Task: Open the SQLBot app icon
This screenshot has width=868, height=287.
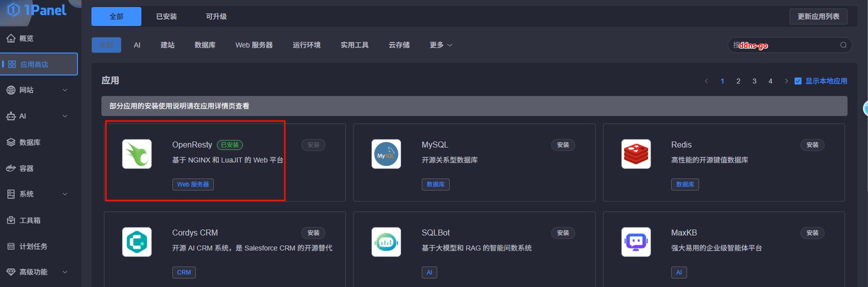Action: click(x=386, y=242)
